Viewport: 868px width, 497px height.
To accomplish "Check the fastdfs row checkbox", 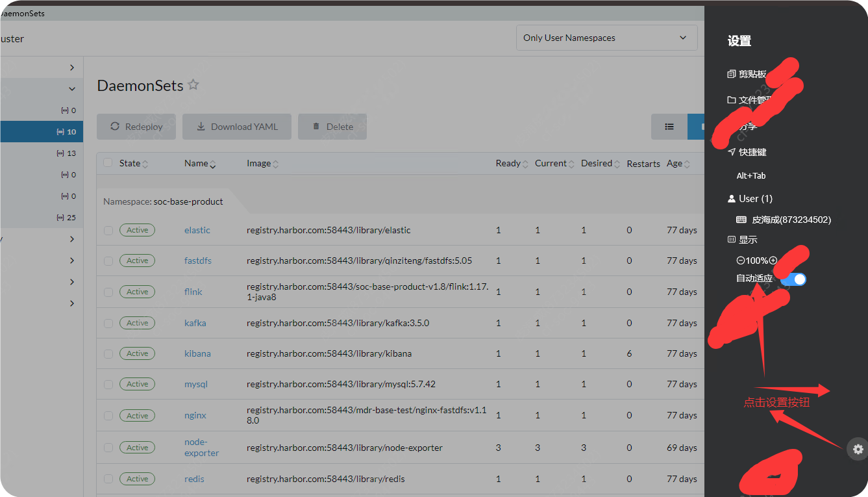I will click(108, 261).
